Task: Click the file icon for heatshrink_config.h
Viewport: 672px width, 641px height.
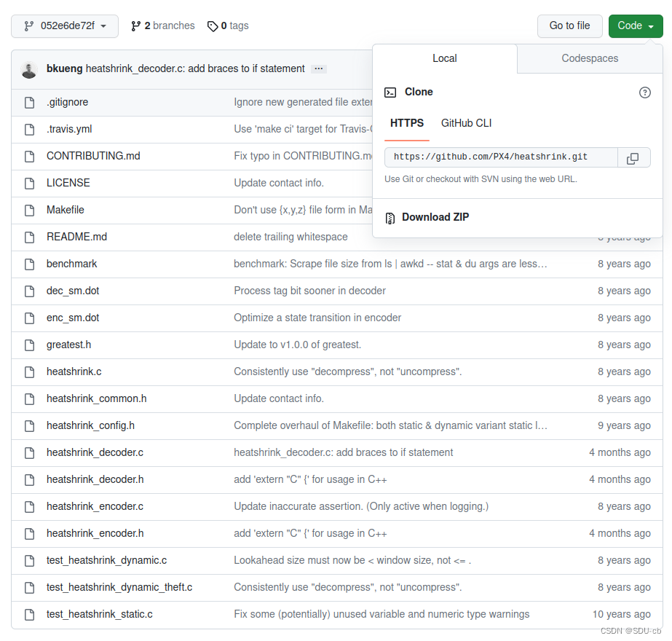Action: click(30, 426)
